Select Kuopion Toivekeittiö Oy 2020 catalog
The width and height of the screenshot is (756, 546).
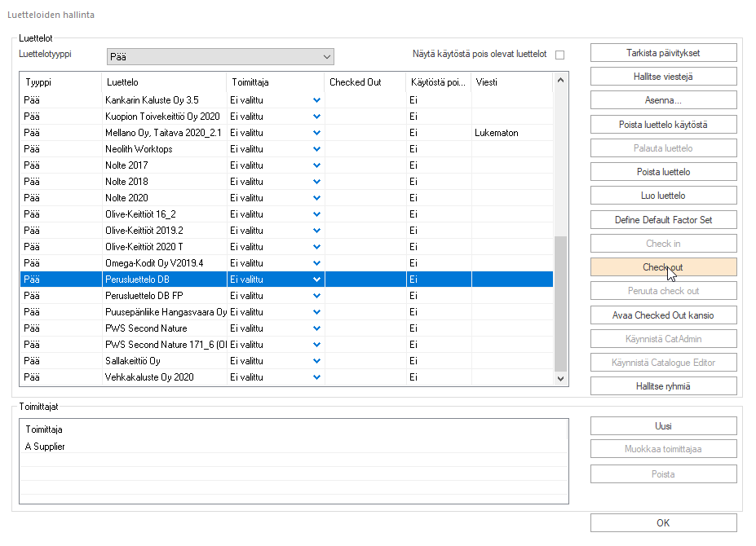pyautogui.click(x=286, y=117)
